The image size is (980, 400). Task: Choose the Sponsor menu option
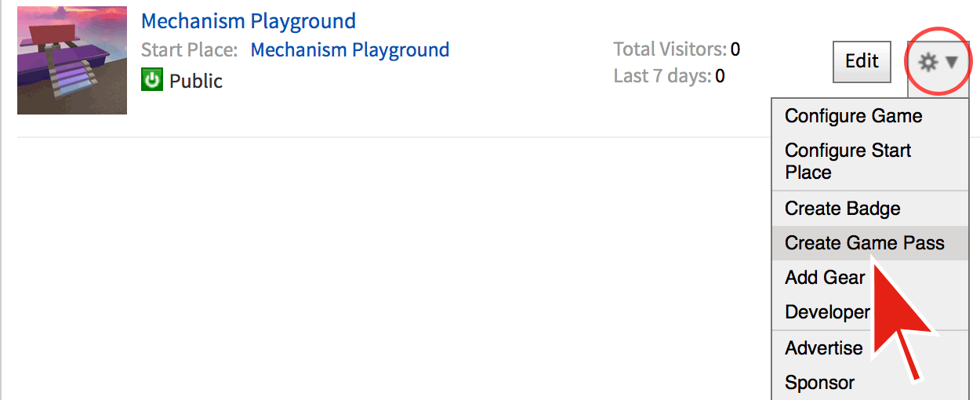(819, 383)
